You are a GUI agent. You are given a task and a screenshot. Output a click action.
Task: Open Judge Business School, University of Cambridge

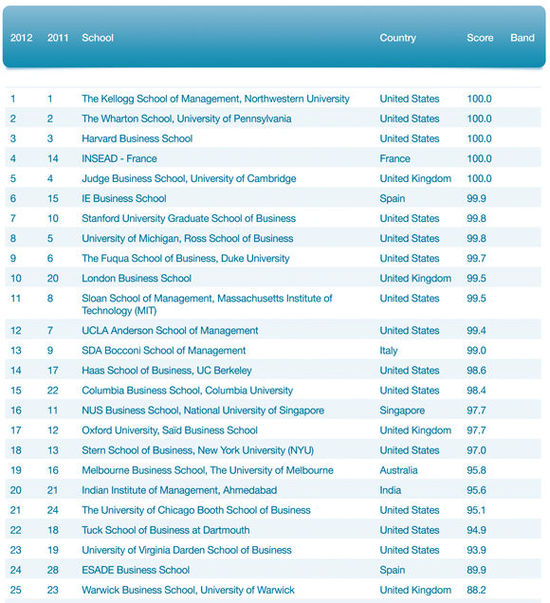(189, 178)
